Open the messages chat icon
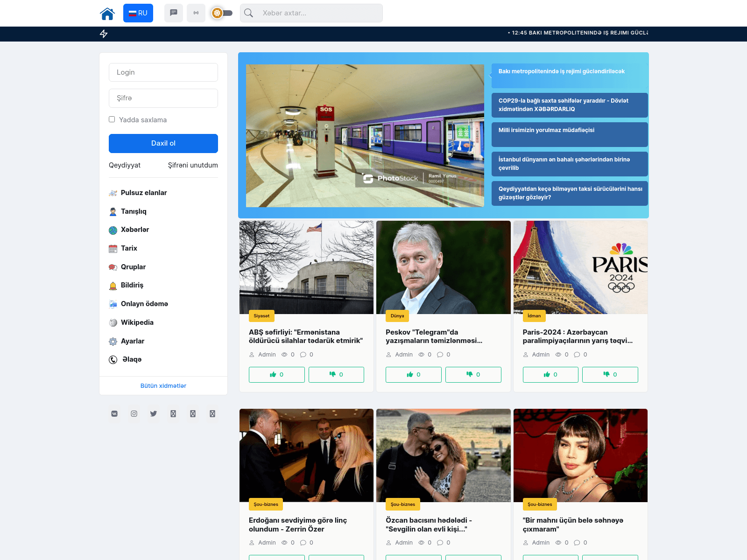 click(x=174, y=13)
